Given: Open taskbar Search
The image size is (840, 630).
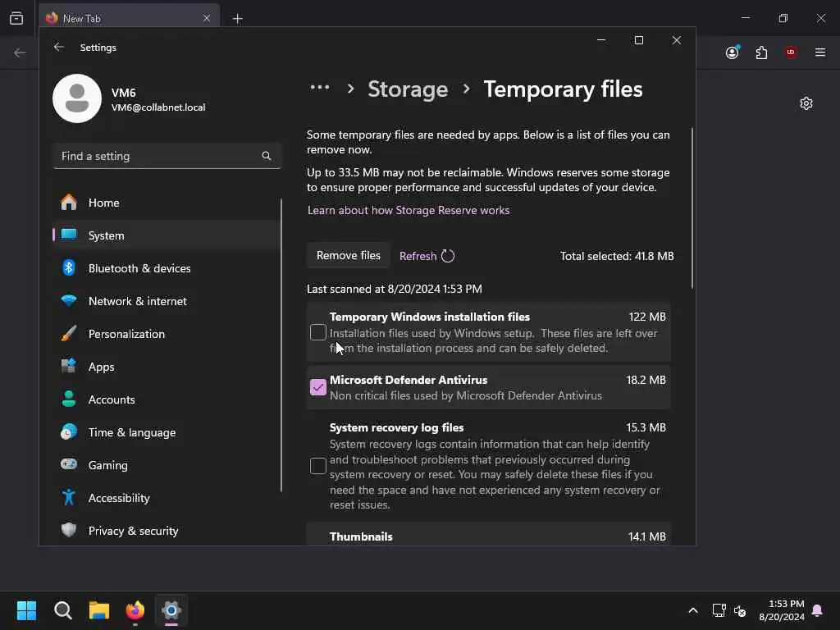Looking at the screenshot, I should pyautogui.click(x=62, y=610).
